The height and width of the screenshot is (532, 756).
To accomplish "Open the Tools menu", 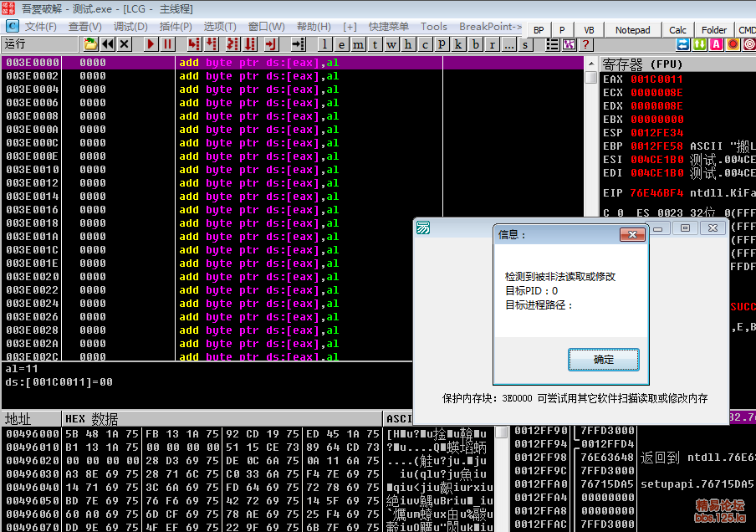I will click(x=434, y=27).
